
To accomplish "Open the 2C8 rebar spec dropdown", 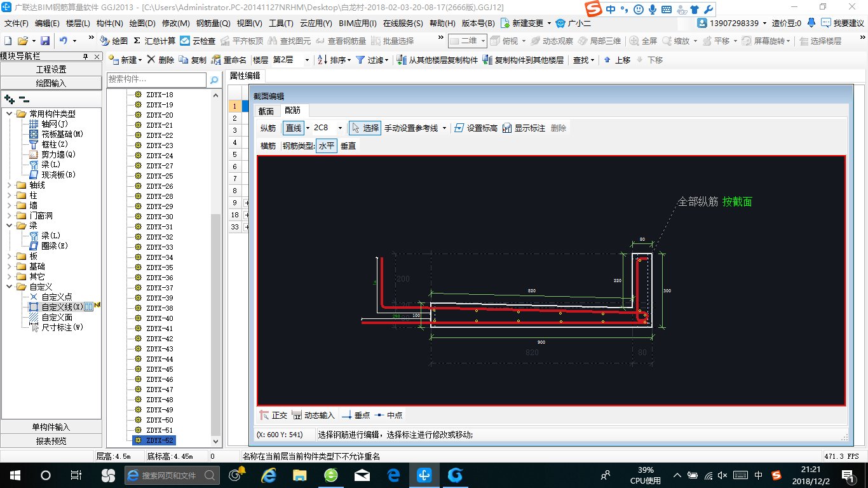I will 340,128.
